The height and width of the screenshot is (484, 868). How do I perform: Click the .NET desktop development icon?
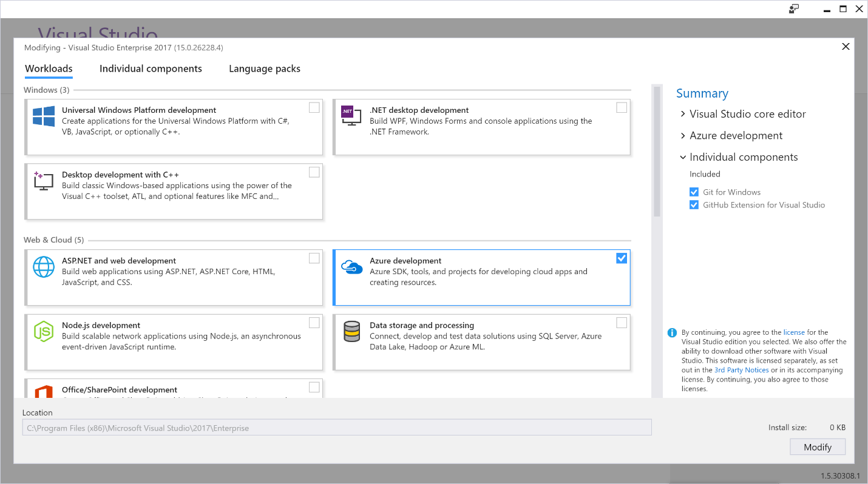point(350,115)
